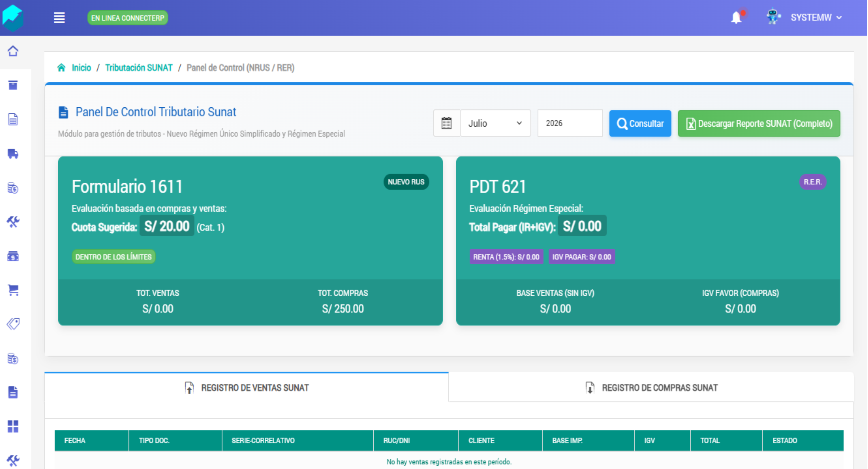Open the shopping cart sidebar icon
Screen dimensions: 868x469
(13, 290)
